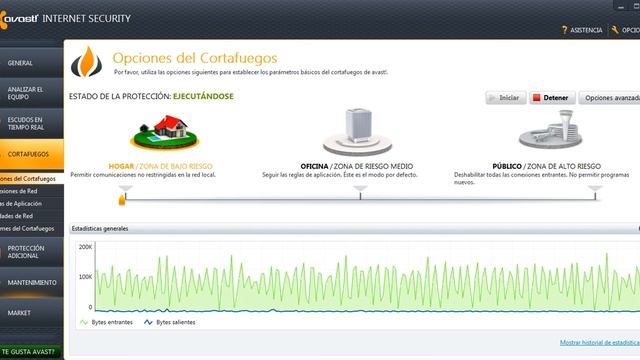Screen dimensions: 640x360
Task: Click the avast! logo
Action: (19, 19)
